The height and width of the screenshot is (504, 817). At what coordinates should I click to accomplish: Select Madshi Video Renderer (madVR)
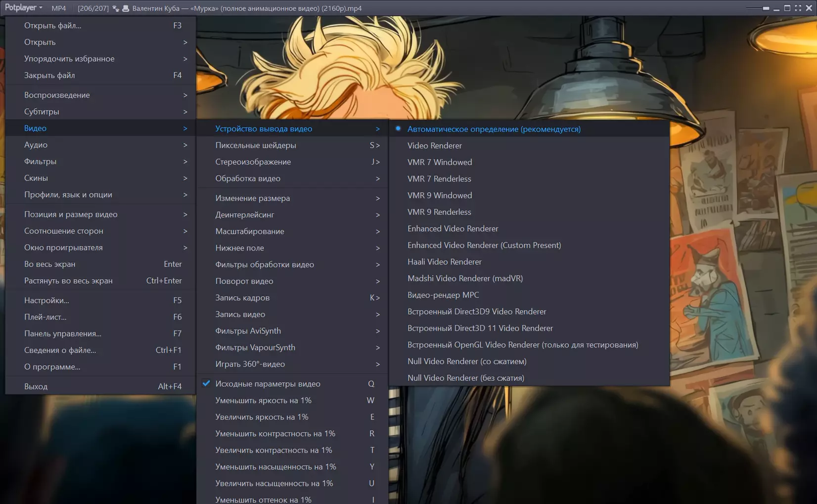(529, 278)
